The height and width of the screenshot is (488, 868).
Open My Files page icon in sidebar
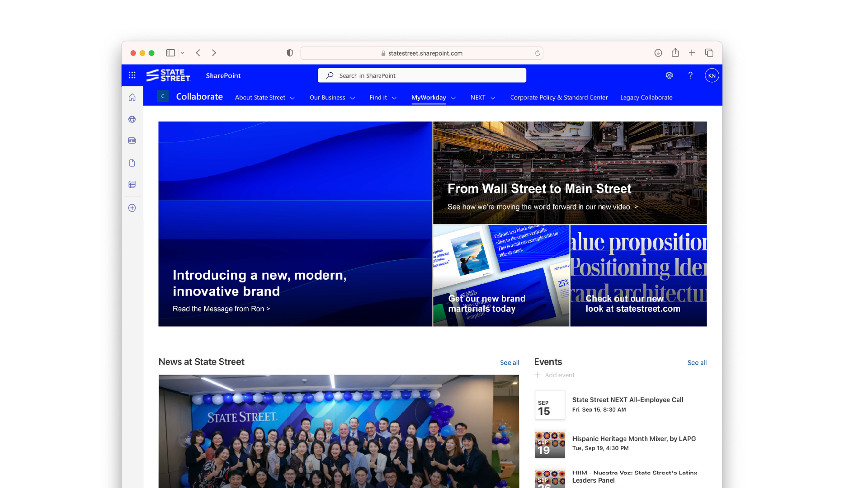(x=132, y=163)
